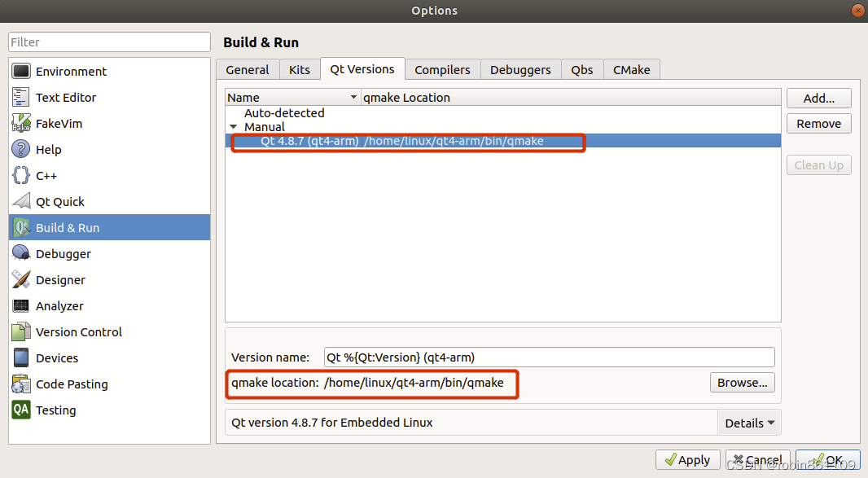Viewport: 868px width, 478px height.
Task: Click the qmake path /home/linux/qt4-arm/bin/qmake label
Action: 414,383
